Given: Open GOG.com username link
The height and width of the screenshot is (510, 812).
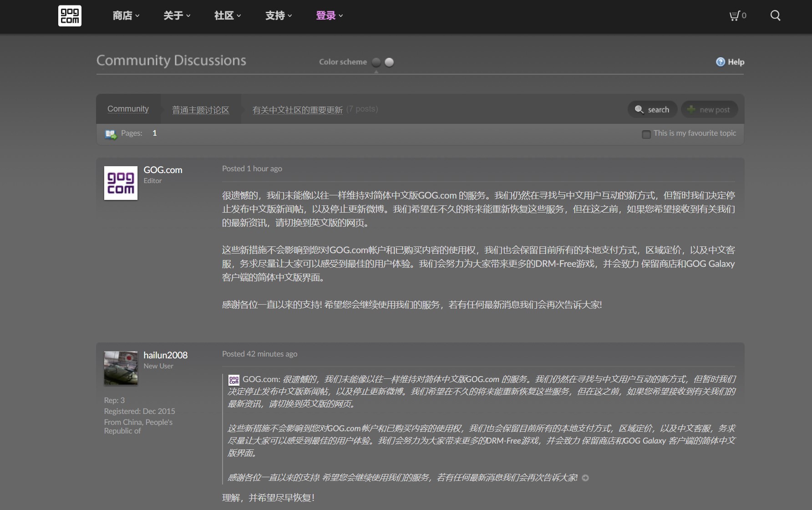Looking at the screenshot, I should coord(163,170).
